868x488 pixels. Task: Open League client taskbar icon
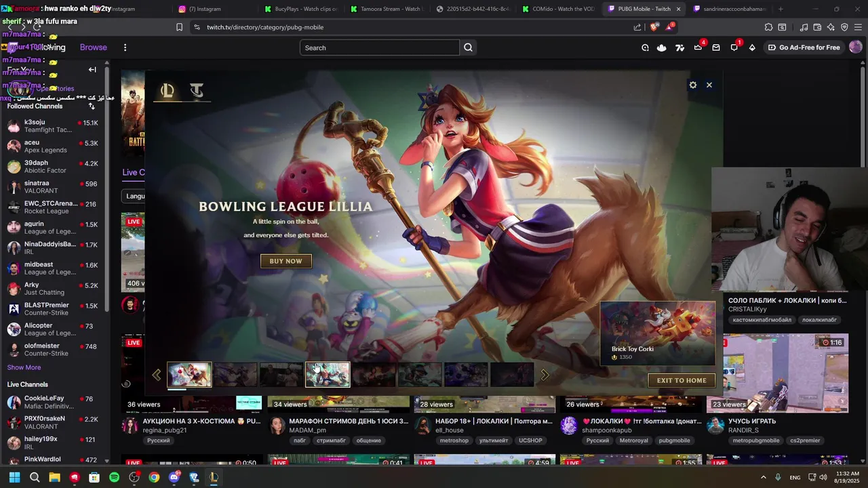coord(214,477)
